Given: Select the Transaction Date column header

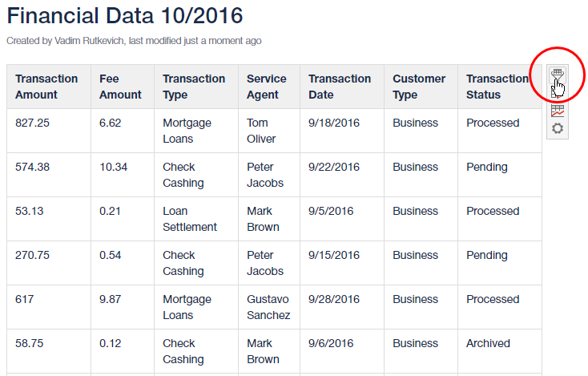Looking at the screenshot, I should click(x=340, y=87).
